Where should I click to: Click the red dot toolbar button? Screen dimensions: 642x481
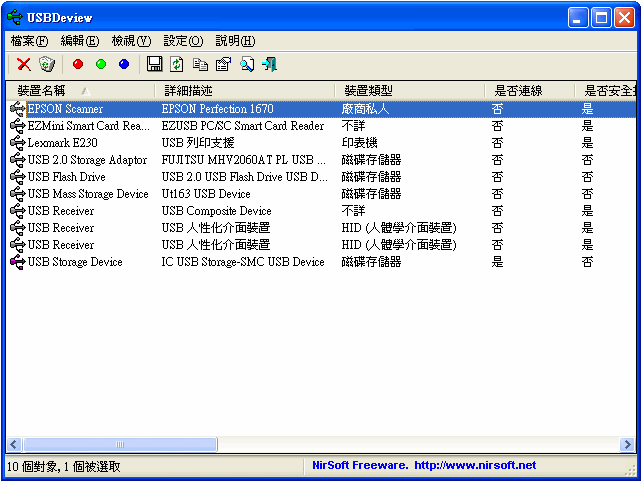pyautogui.click(x=78, y=64)
